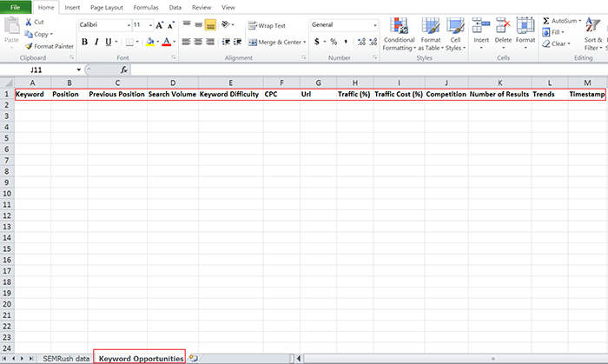This screenshot has width=608, height=364.
Task: Increase indent of cell text
Action: tap(238, 42)
